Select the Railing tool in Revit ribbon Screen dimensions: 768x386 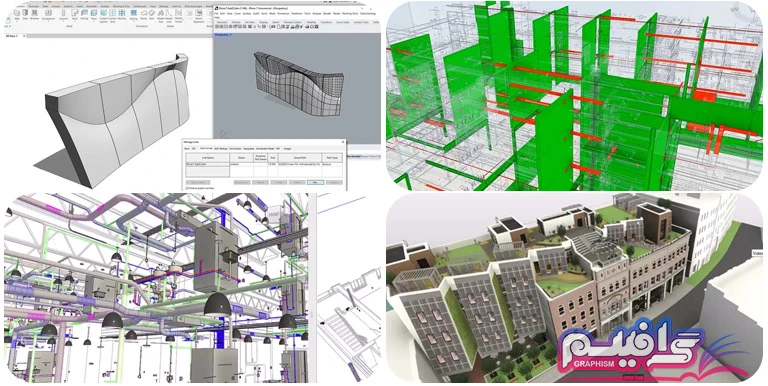point(134,15)
